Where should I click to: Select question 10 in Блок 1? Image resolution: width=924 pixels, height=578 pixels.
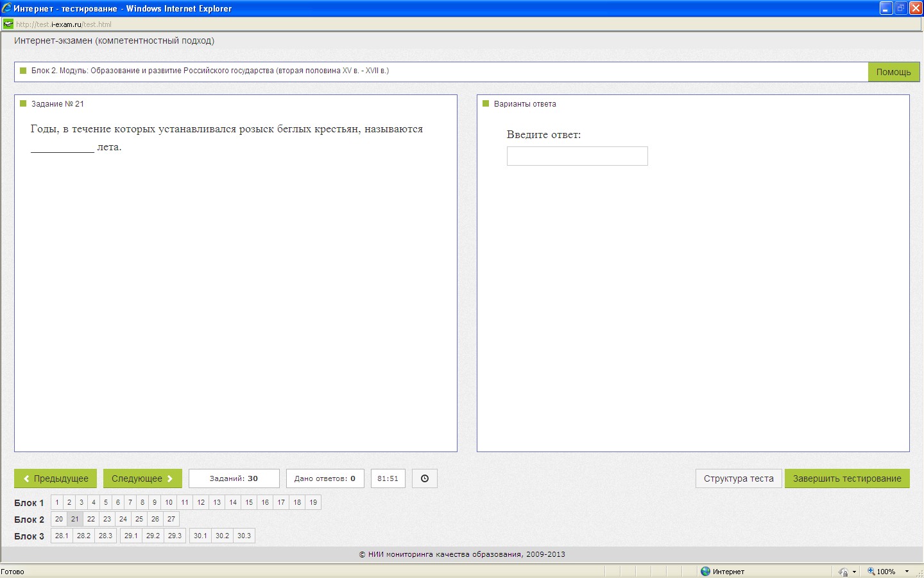(169, 502)
